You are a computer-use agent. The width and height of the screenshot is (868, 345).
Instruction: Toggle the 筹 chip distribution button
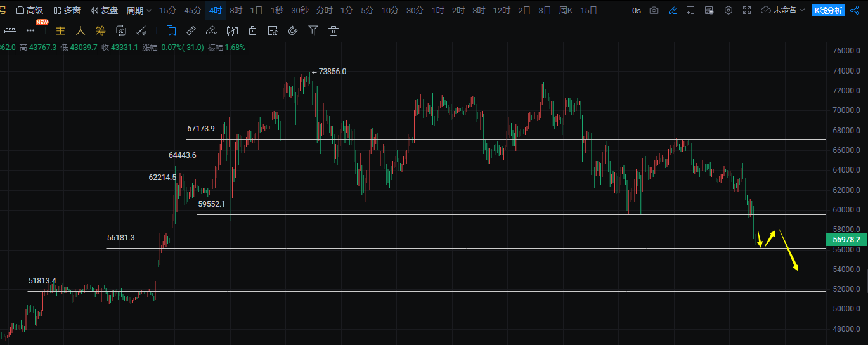click(101, 30)
